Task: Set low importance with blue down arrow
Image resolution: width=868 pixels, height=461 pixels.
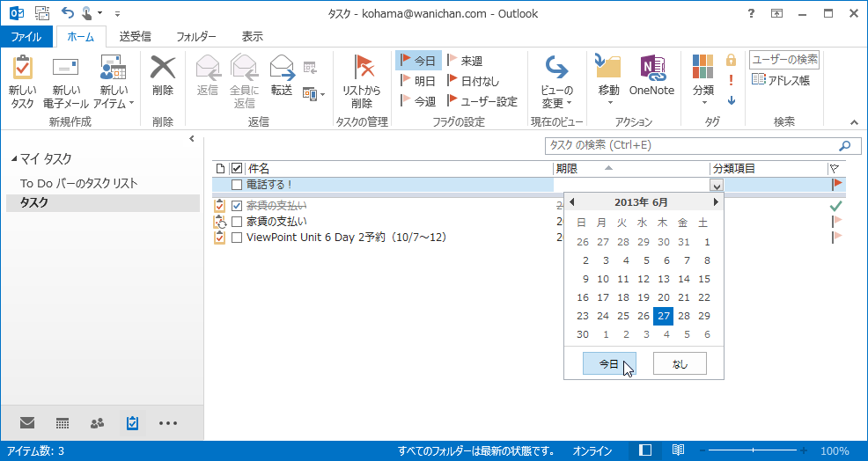Action: click(x=732, y=100)
